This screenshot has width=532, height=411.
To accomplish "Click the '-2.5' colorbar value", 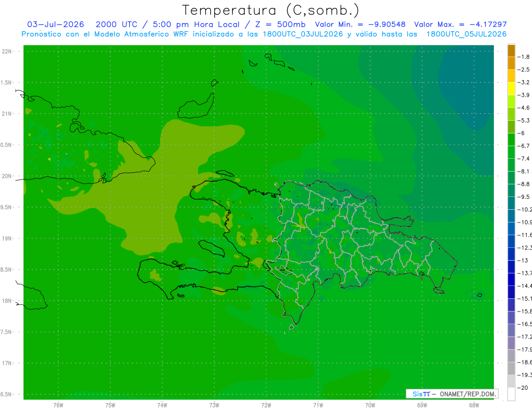I will click(524, 70).
